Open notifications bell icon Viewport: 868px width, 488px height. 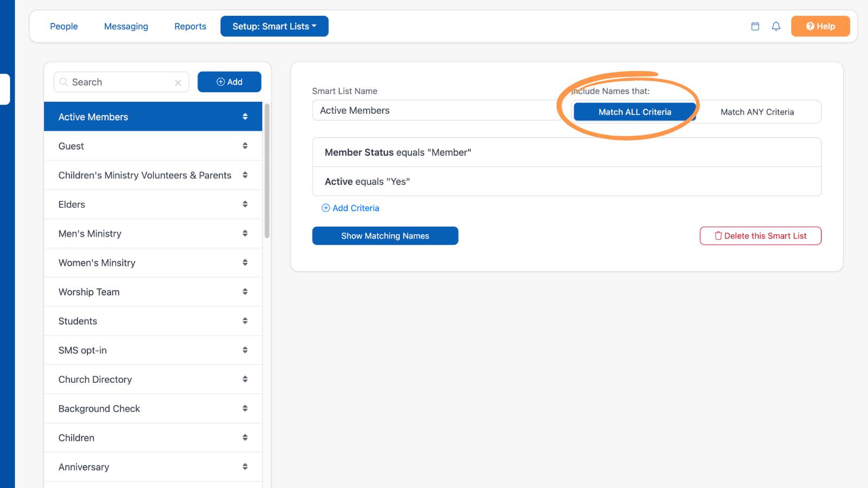776,26
